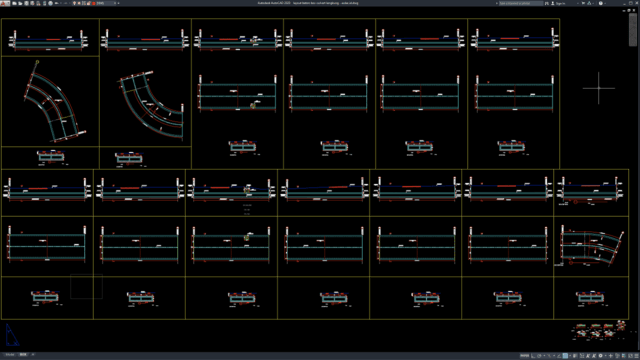
Task: Switch to the layout tab beside Model
Action: point(23,355)
